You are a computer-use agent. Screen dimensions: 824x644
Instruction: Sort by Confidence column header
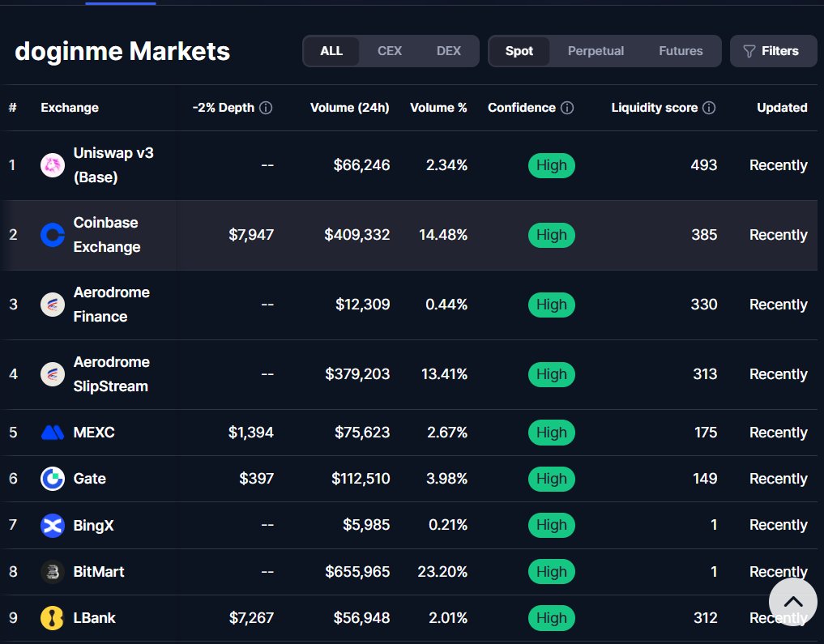pos(521,108)
